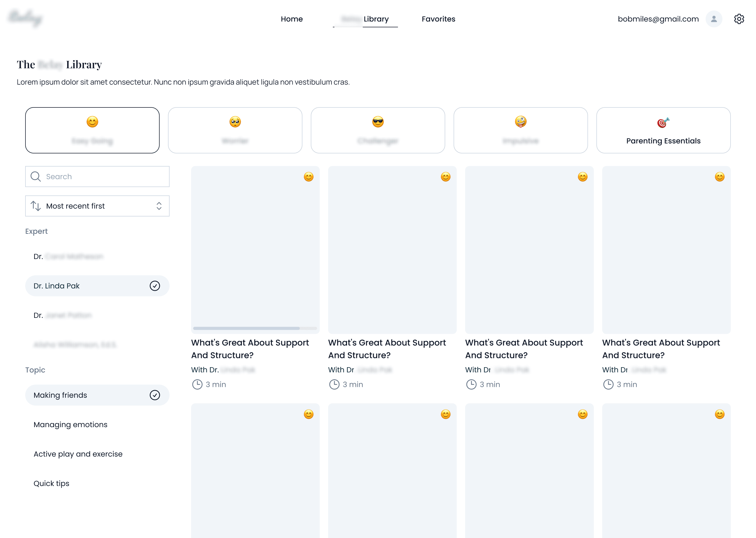Select the pleading face emoji category card
Image resolution: width=756 pixels, height=538 pixels.
235,130
